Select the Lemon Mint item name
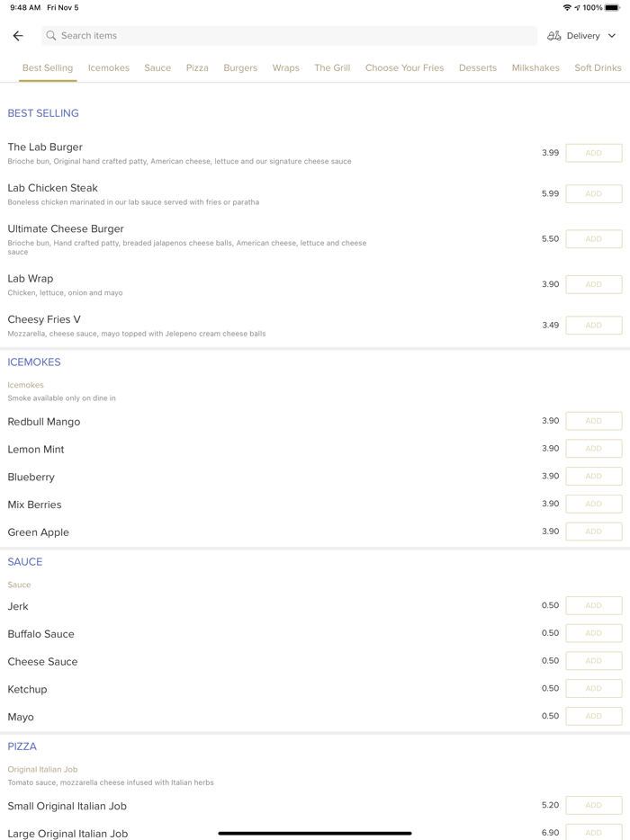The height and width of the screenshot is (840, 630). pos(36,450)
